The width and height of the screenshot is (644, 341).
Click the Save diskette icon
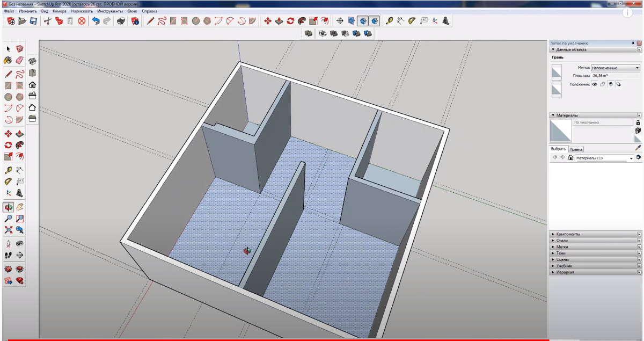[33, 21]
